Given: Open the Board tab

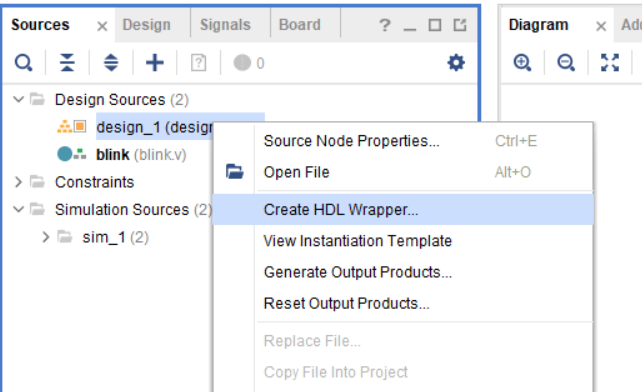Looking at the screenshot, I should (300, 25).
